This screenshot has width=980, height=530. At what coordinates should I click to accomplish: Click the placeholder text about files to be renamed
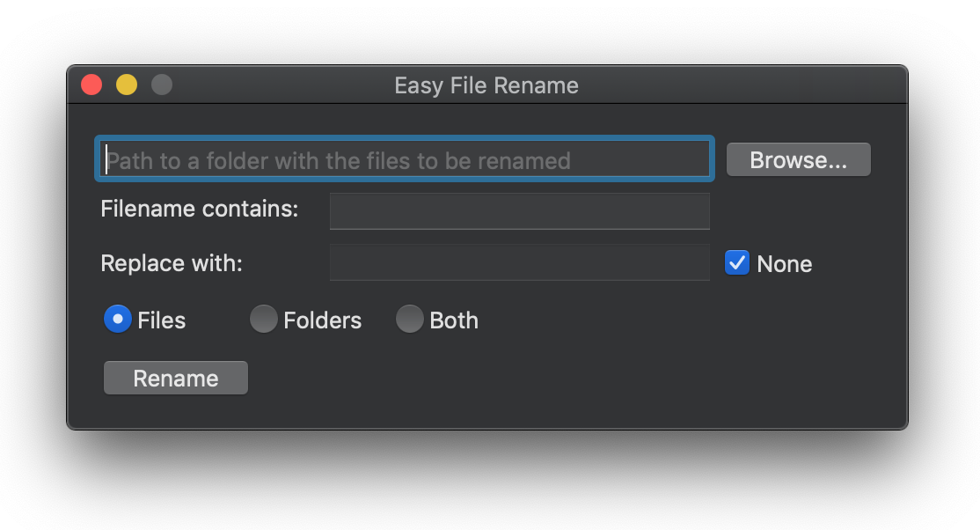click(x=338, y=161)
